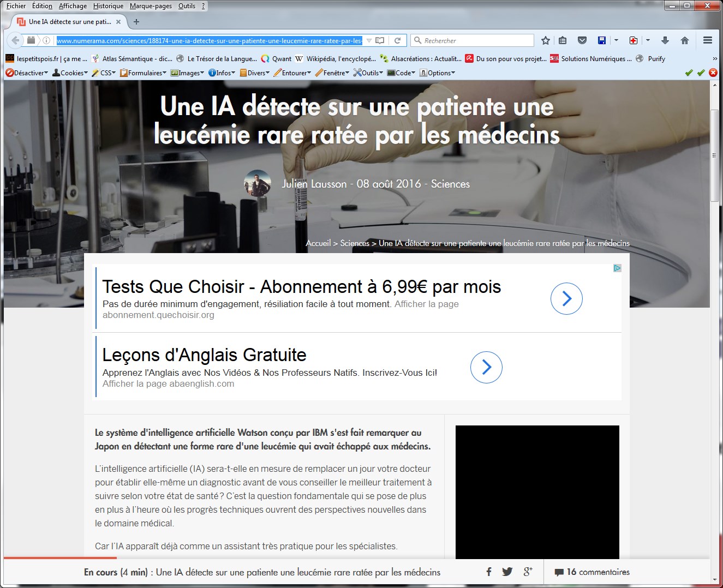Share the article on Facebook
The image size is (723, 588).
[489, 572]
